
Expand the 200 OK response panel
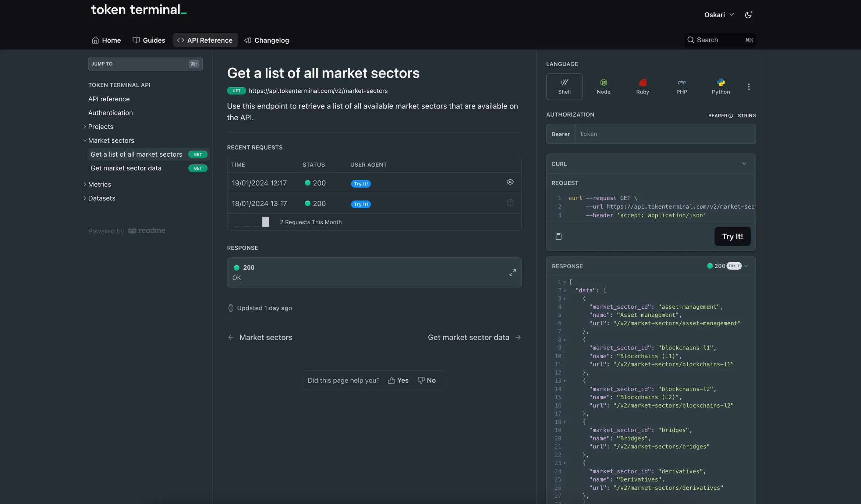[x=513, y=273]
